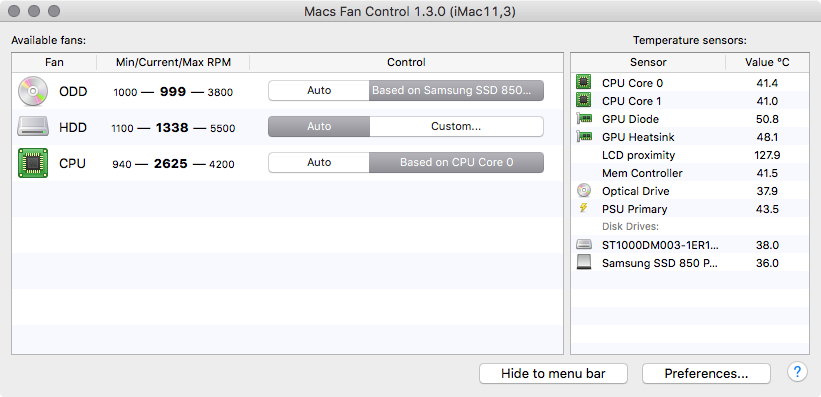
Task: Select CPU 'Based on CPU Core 0' control
Action: coord(456,163)
